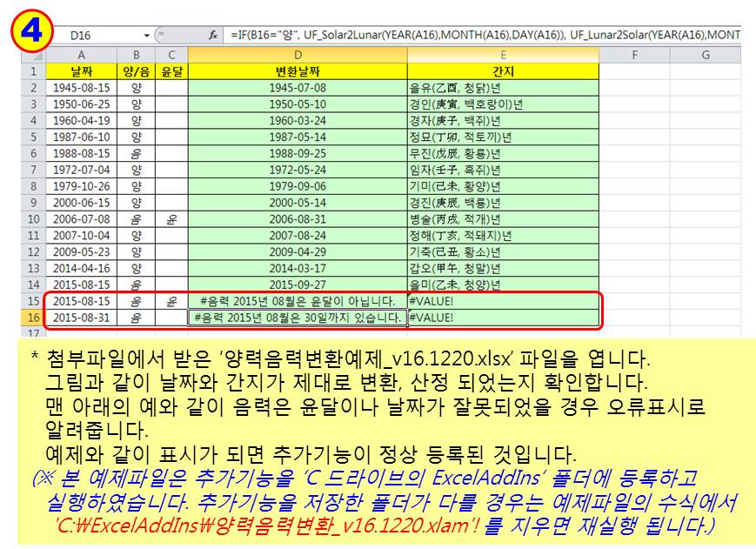Select row 16 header
Viewport: 756px width, 549px height.
coord(32,318)
